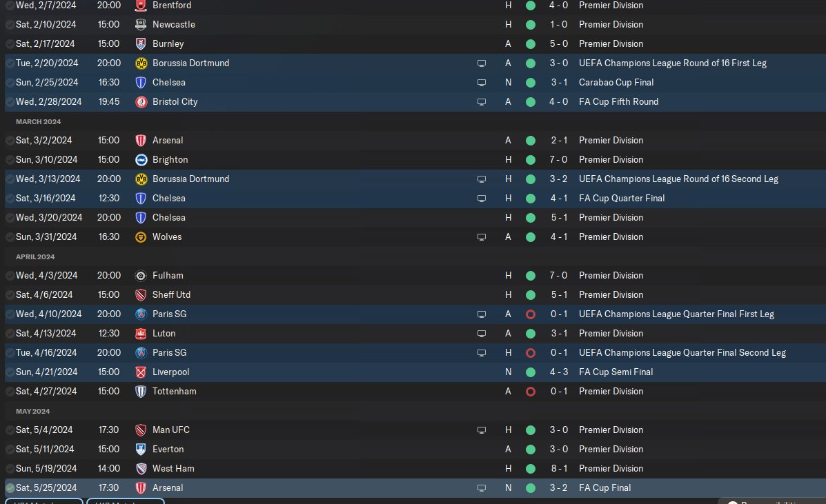
Task: Click TV broadcast icon on Carabao Cup Final row
Action: (482, 82)
